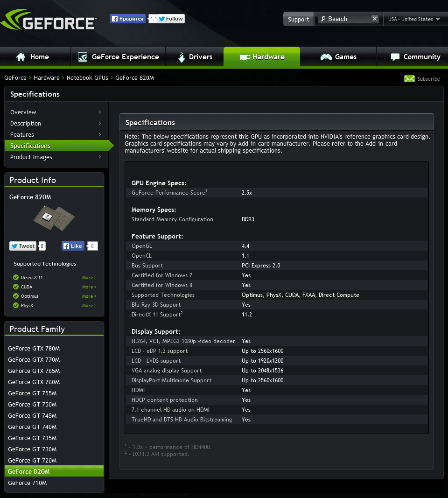This screenshot has height=498, width=448.
Task: Open GeForce GT 730M in Product Family
Action: click(32, 449)
